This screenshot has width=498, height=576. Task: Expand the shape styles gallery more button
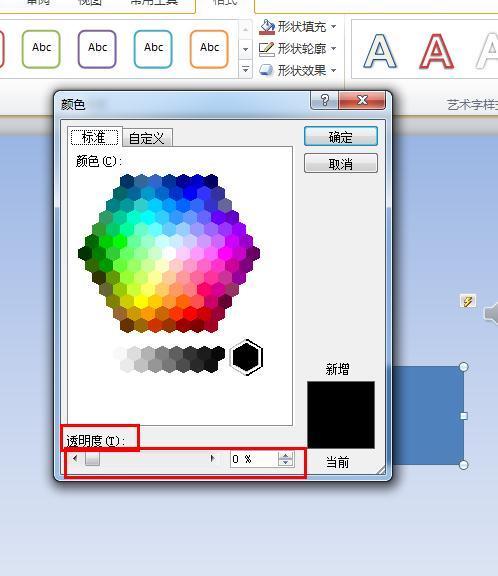[245, 69]
